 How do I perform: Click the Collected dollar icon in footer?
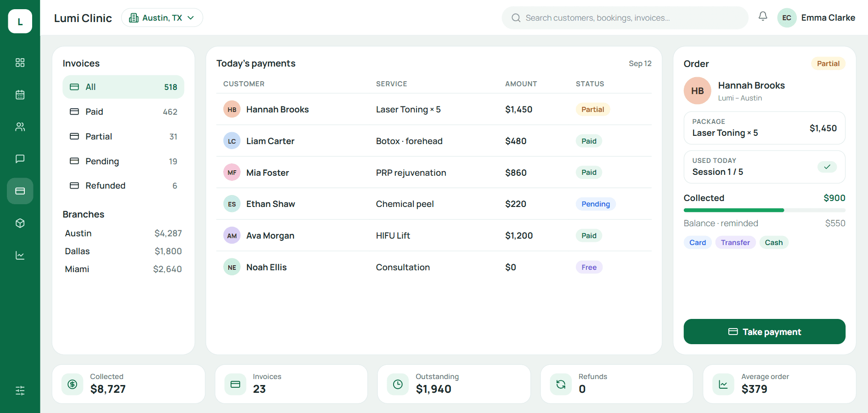tap(72, 384)
